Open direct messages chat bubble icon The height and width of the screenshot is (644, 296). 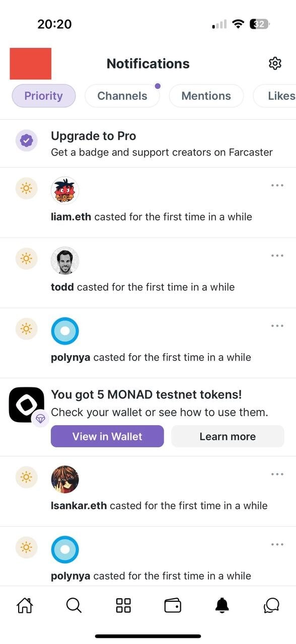[x=271, y=605]
